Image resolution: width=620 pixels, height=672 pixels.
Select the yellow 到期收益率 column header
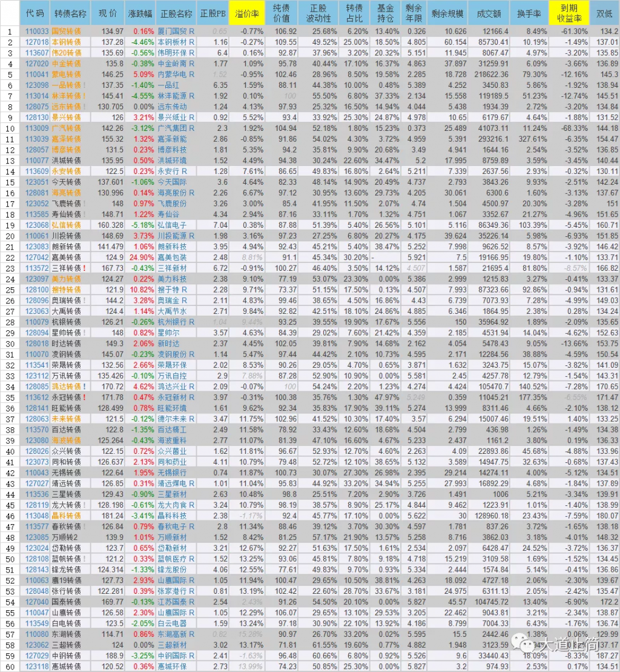pyautogui.click(x=569, y=13)
